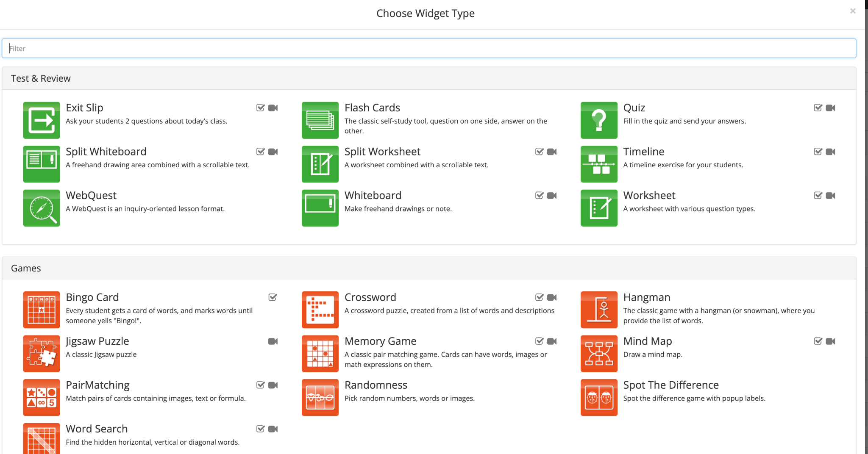Select the Jigsaw Puzzle icon
The height and width of the screenshot is (454, 868).
click(41, 354)
